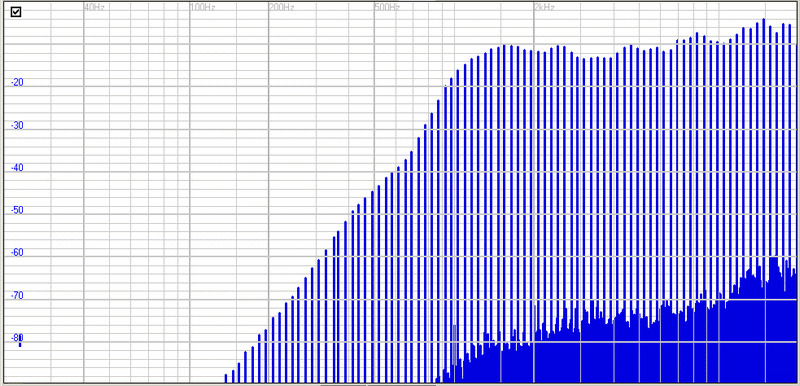Click the -60 dB level label
This screenshot has height=386, width=800.
pos(17,253)
